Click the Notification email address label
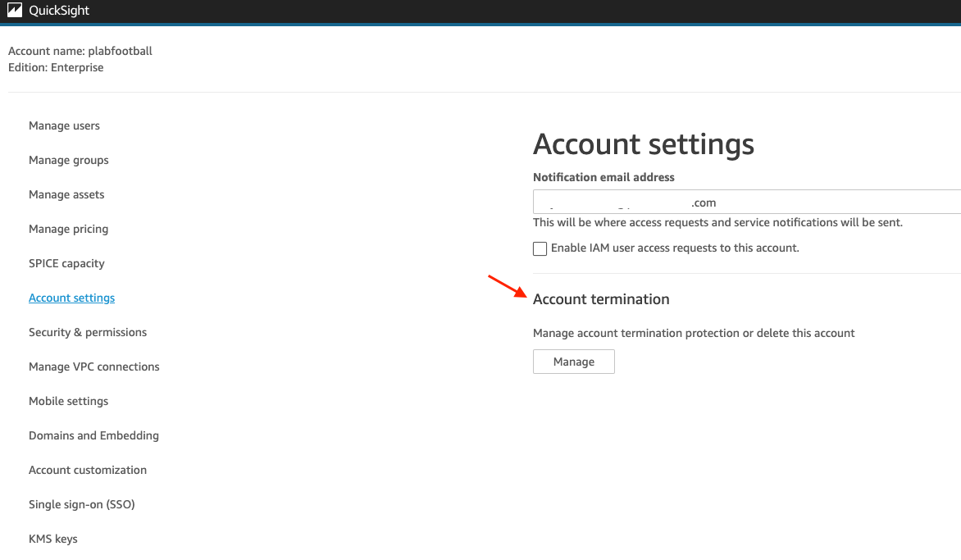Viewport: 961px width, 560px height. [603, 177]
